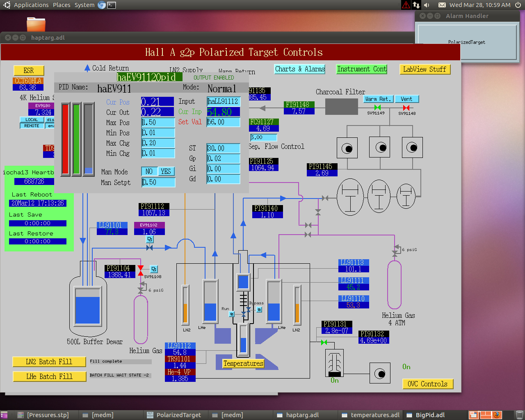525x420 pixels.
Task: Click the Min Pos input field
Action: tap(158, 132)
